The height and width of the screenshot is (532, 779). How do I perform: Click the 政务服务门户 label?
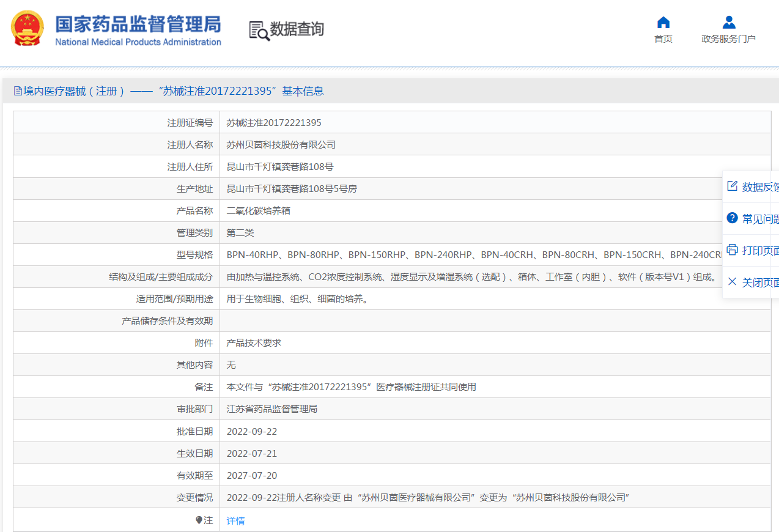728,39
